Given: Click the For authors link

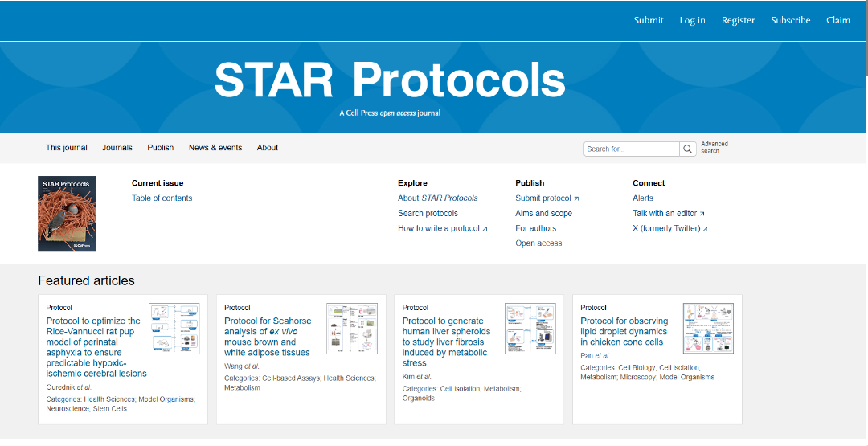Looking at the screenshot, I should coord(536,228).
